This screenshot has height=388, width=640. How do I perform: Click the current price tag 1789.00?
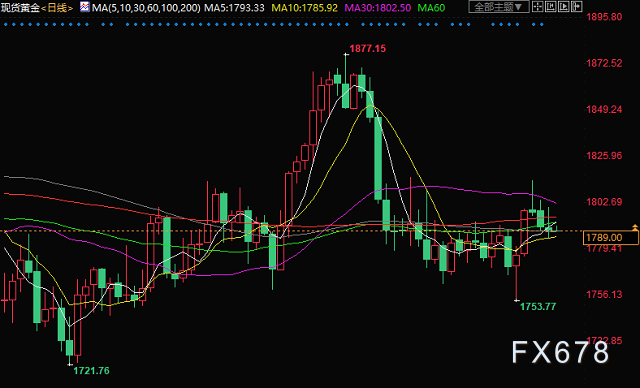pos(611,237)
